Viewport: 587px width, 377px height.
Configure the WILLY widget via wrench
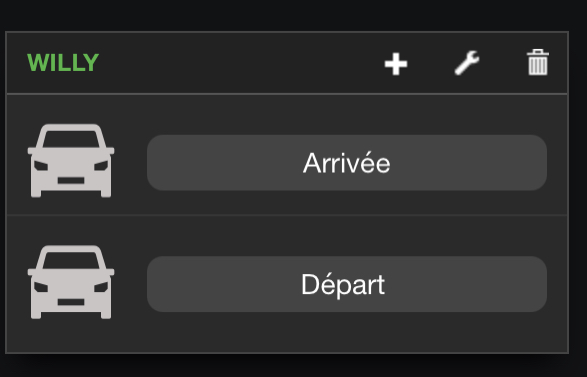pos(467,63)
